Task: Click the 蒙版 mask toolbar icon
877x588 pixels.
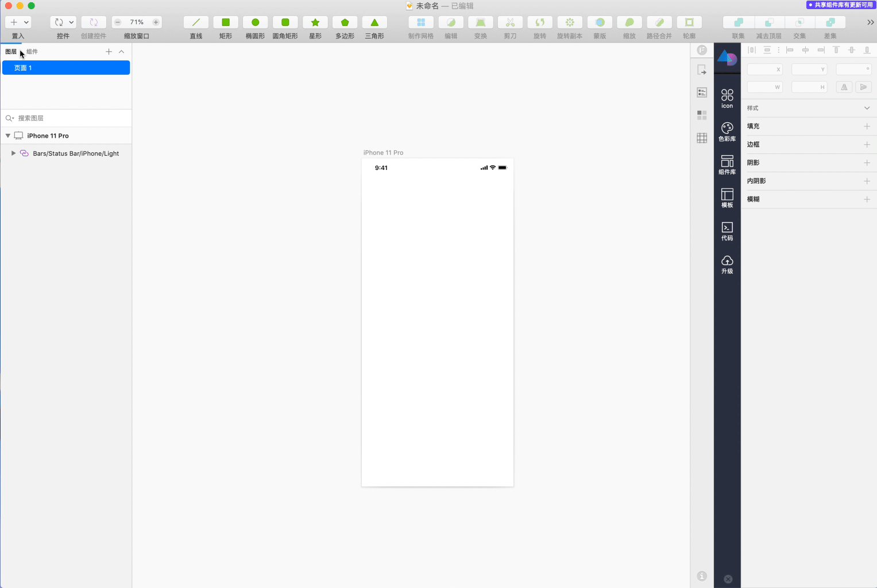Action: click(600, 22)
